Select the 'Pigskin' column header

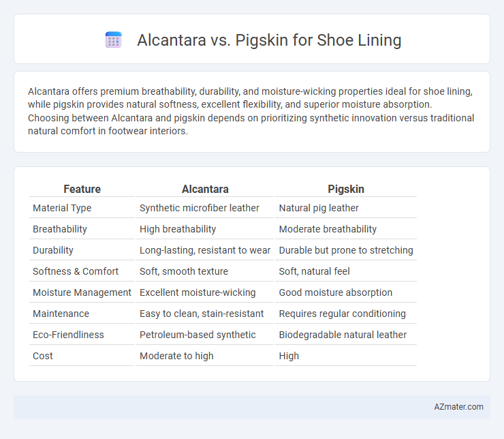(x=346, y=189)
